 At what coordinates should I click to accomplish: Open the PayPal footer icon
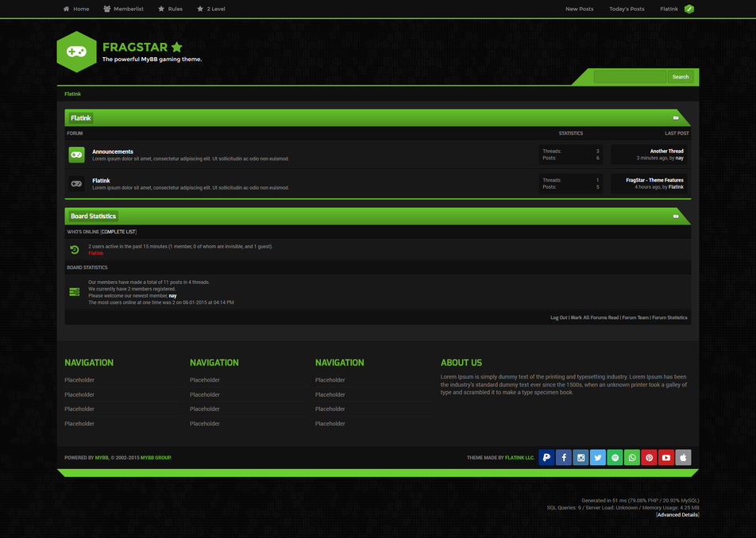click(x=546, y=458)
